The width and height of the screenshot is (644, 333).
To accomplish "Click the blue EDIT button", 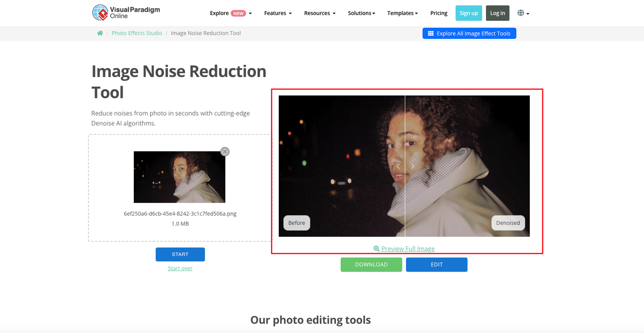I will click(x=437, y=264).
